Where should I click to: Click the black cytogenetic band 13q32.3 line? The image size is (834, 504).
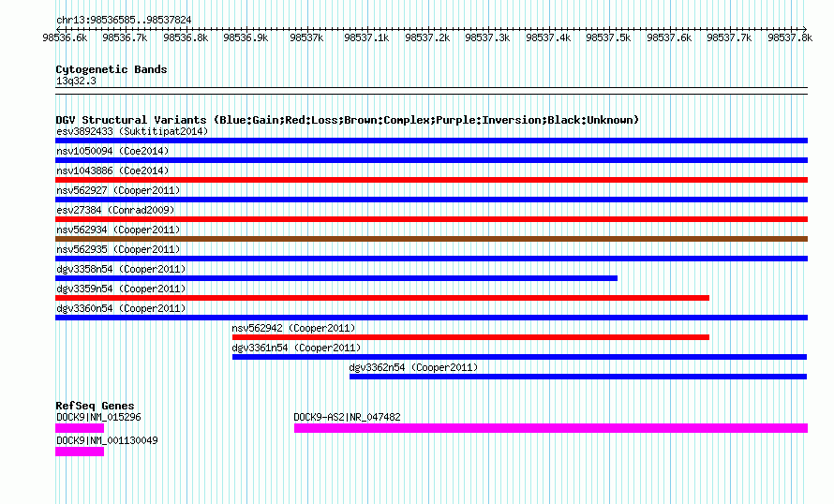[x=431, y=91]
